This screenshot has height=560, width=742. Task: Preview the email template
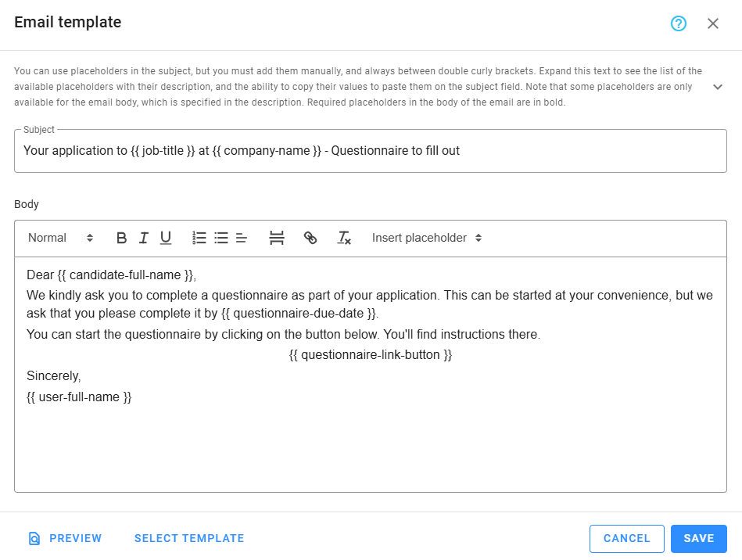click(x=65, y=538)
